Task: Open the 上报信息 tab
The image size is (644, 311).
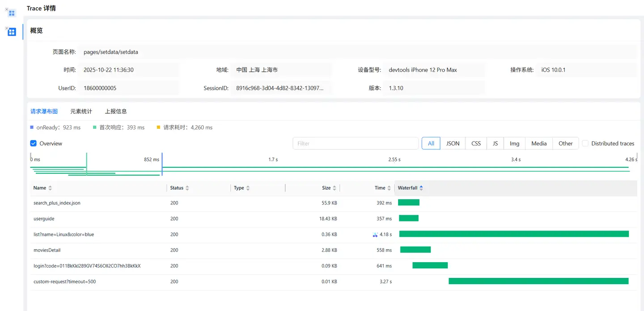Action: (x=116, y=111)
